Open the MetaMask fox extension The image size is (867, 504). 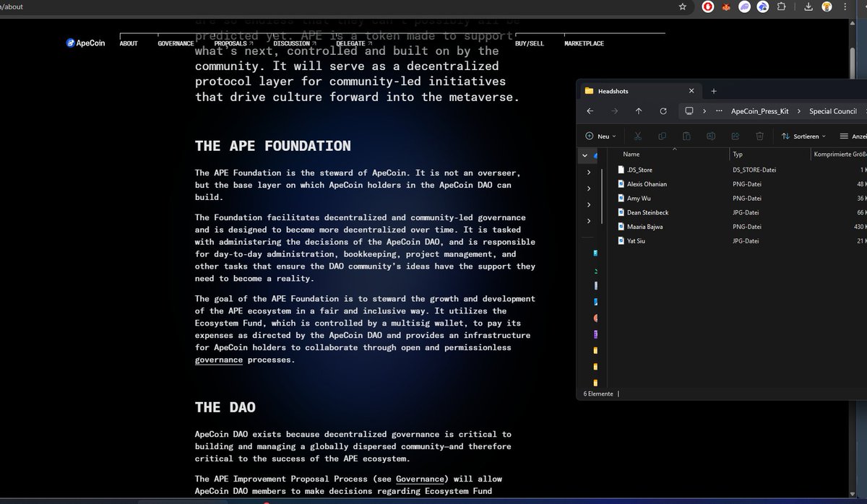(x=726, y=6)
